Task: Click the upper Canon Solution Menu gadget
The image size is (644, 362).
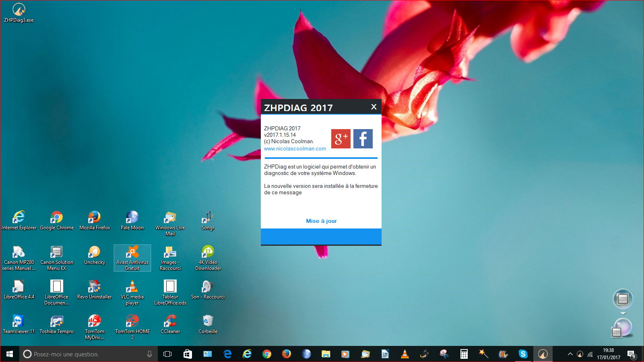Action: (x=623, y=299)
